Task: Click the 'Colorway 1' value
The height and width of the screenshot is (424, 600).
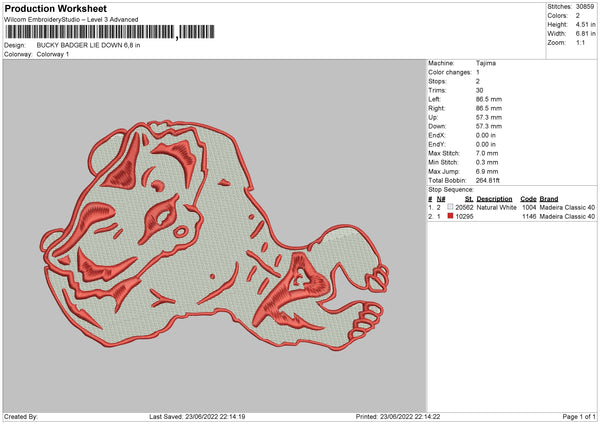Action: click(53, 54)
